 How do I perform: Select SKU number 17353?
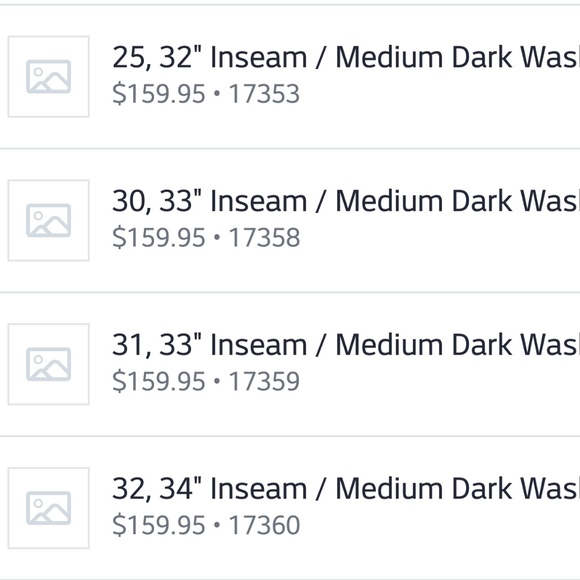[264, 94]
